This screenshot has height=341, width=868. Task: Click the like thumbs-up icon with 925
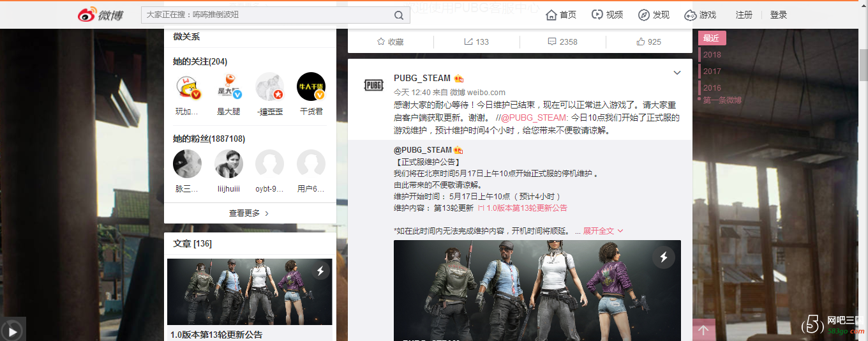(x=641, y=42)
